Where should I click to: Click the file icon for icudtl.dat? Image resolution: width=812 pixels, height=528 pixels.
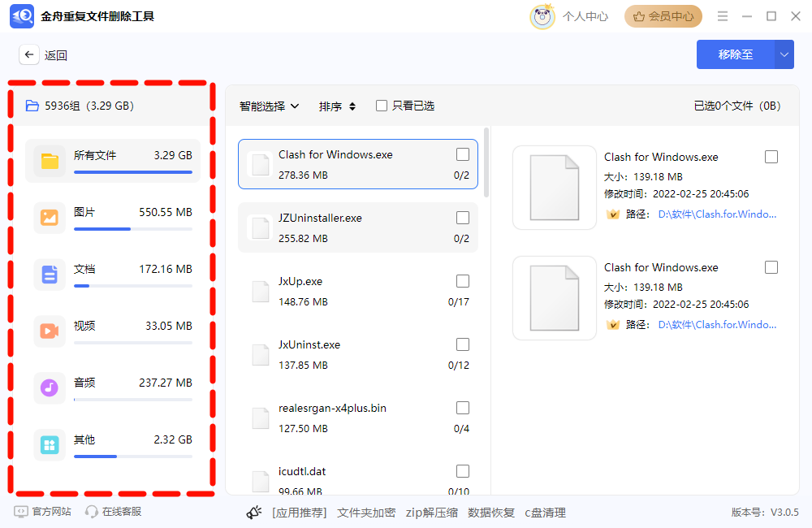pyautogui.click(x=261, y=482)
